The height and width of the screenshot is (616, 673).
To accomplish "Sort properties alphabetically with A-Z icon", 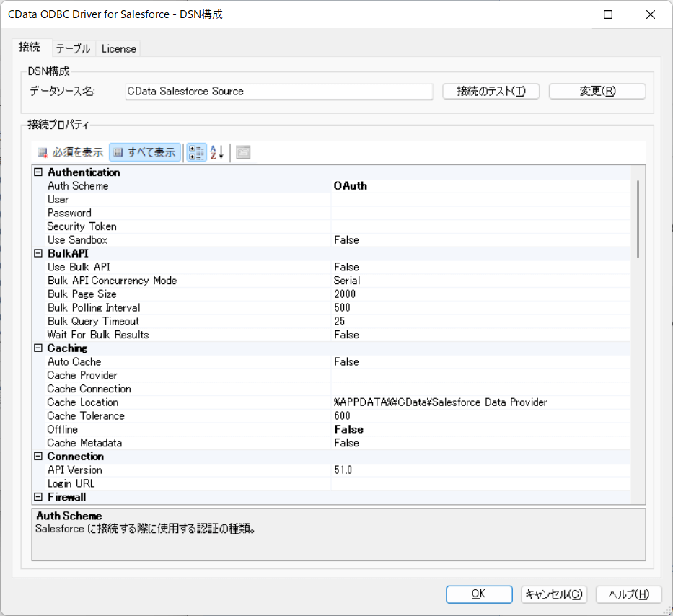I will [x=216, y=152].
